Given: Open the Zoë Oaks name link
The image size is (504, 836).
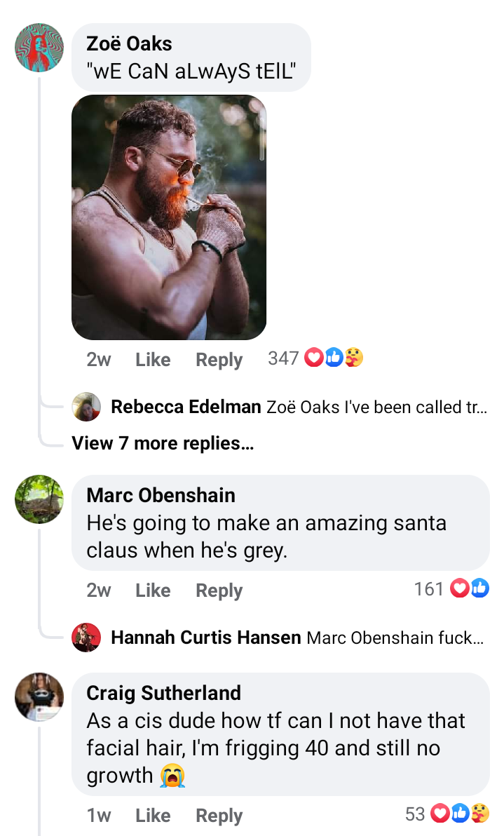Looking at the screenshot, I should 129,43.
